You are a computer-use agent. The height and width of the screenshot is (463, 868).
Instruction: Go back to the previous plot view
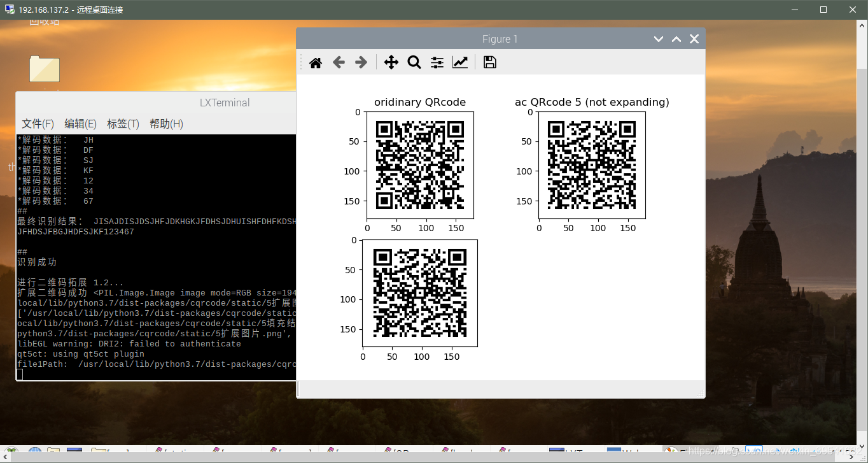(x=339, y=62)
